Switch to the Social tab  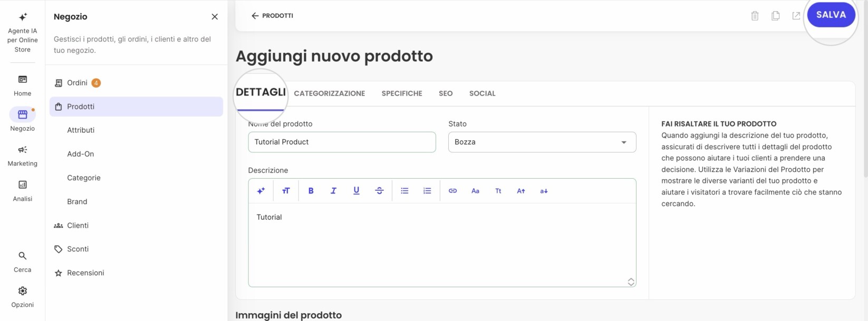482,93
